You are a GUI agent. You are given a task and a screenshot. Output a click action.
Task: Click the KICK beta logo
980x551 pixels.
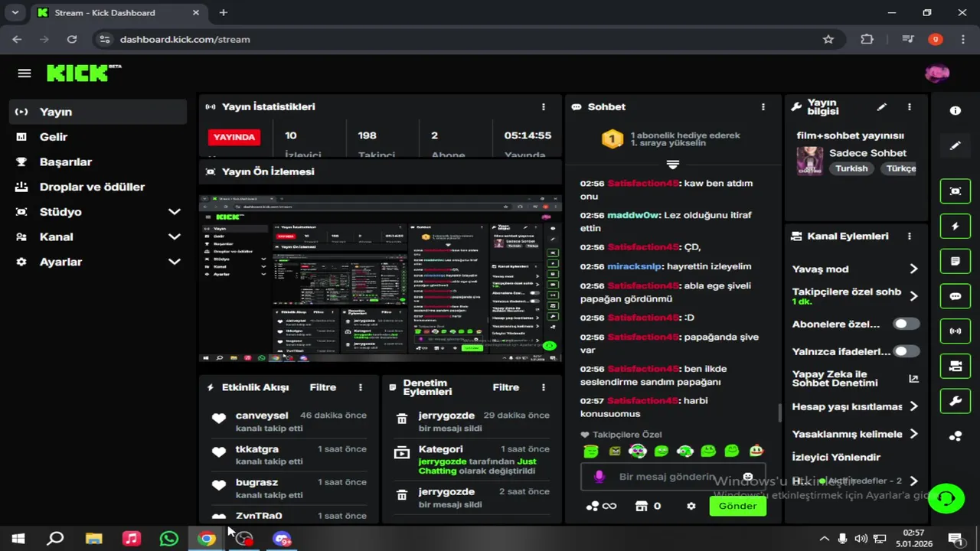84,73
